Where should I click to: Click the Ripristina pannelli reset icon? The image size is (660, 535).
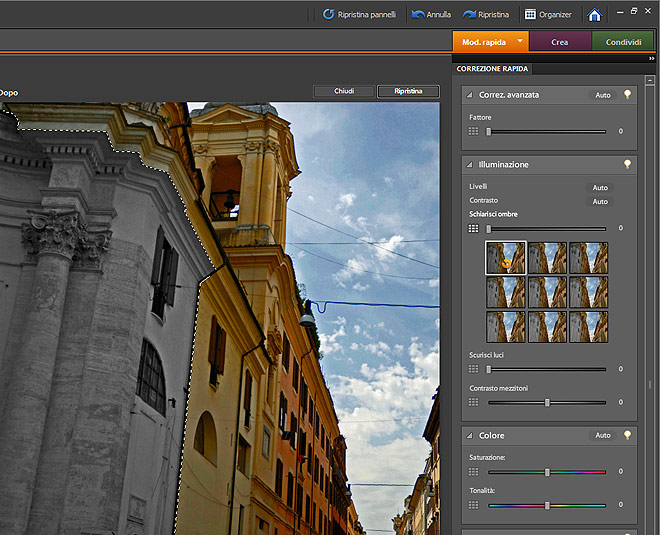point(328,14)
